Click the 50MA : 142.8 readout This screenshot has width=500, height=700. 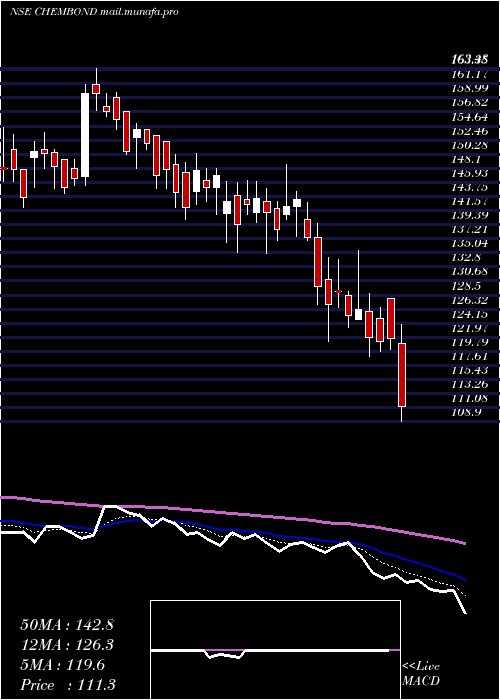(67, 625)
